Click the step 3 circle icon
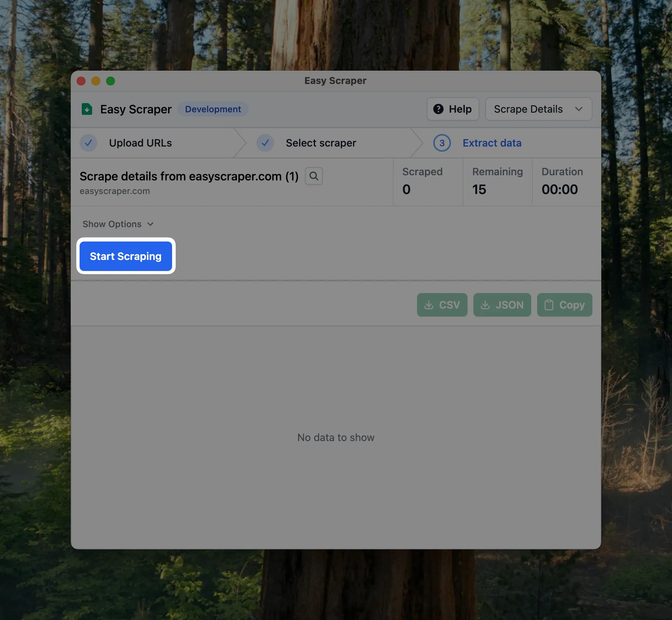Image resolution: width=672 pixels, height=620 pixels. (x=442, y=143)
